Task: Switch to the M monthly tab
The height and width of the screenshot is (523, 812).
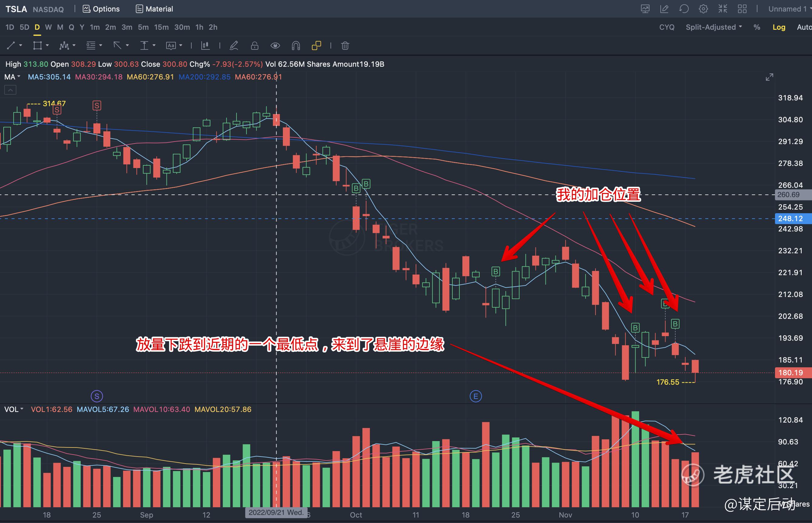Action: pos(60,27)
